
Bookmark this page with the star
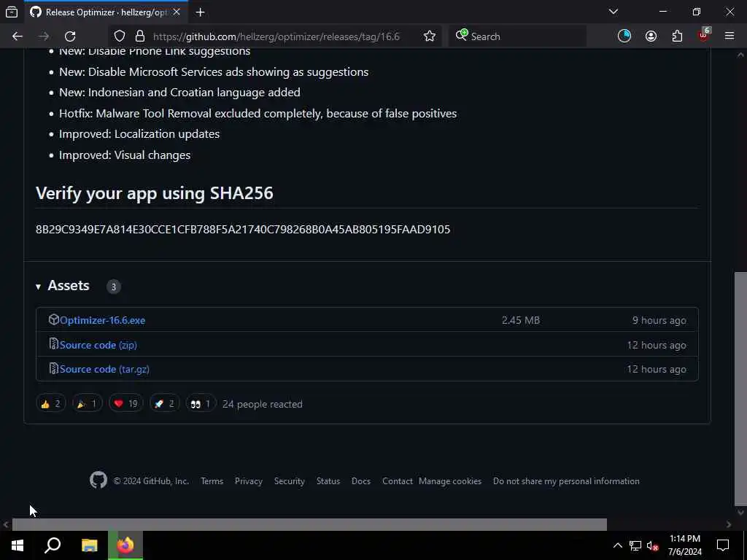click(429, 36)
